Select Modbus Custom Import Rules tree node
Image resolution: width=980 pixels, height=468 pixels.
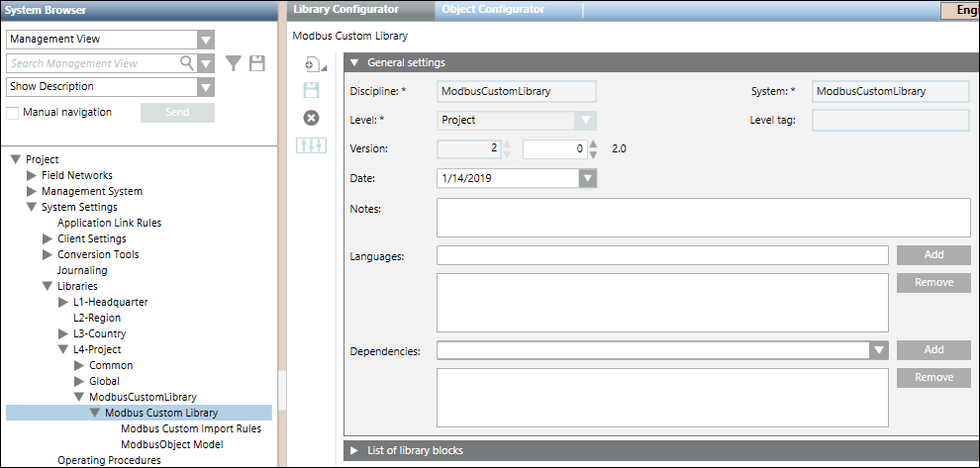pos(191,428)
